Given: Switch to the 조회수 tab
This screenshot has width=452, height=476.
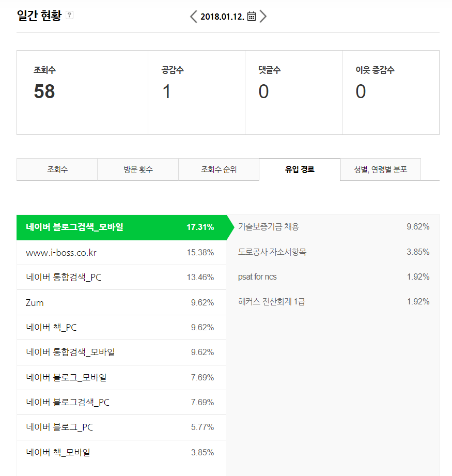Looking at the screenshot, I should [57, 170].
